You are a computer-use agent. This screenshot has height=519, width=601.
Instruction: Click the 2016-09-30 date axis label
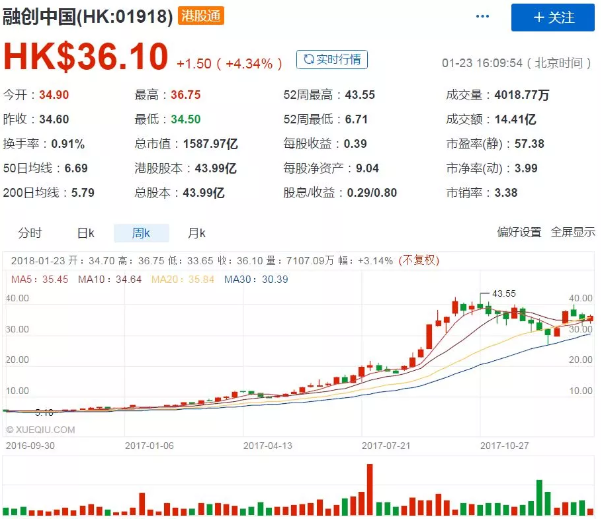pyautogui.click(x=30, y=446)
